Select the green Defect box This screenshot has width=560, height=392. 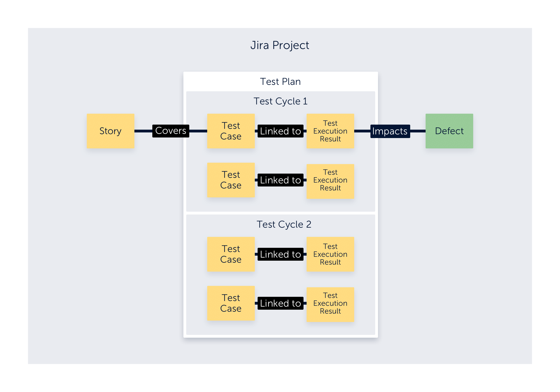tap(449, 131)
